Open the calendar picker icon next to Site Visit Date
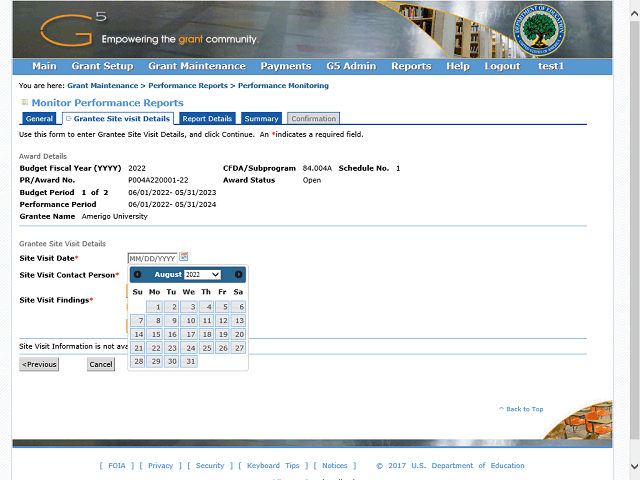This screenshot has height=480, width=640. (184, 257)
